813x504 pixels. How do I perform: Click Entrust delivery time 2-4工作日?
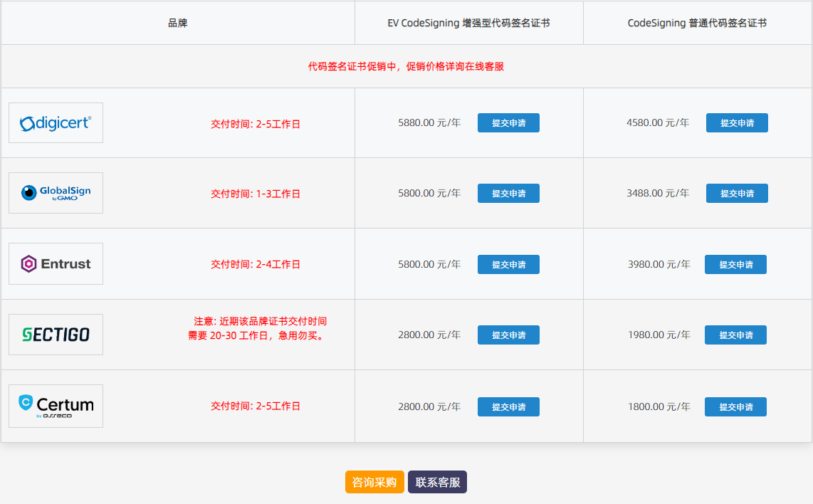click(x=256, y=264)
